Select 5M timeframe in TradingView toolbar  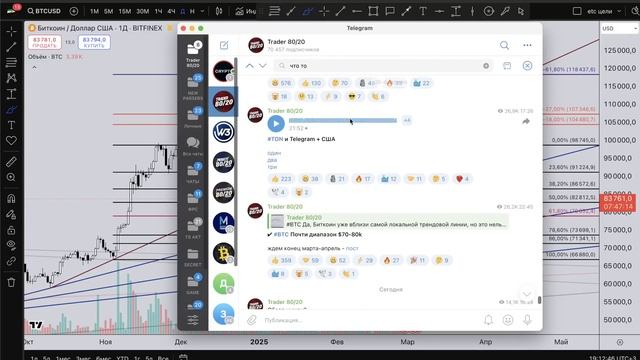click(x=109, y=11)
